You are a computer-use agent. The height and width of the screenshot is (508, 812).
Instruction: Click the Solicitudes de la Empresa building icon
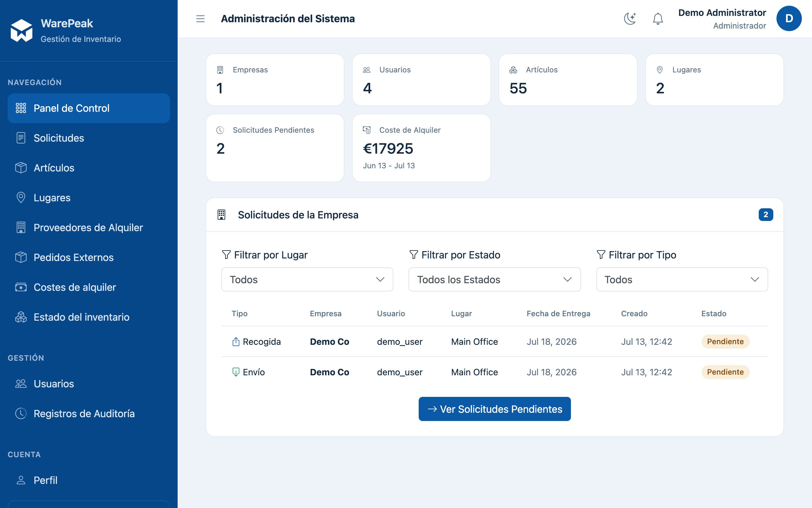(221, 215)
